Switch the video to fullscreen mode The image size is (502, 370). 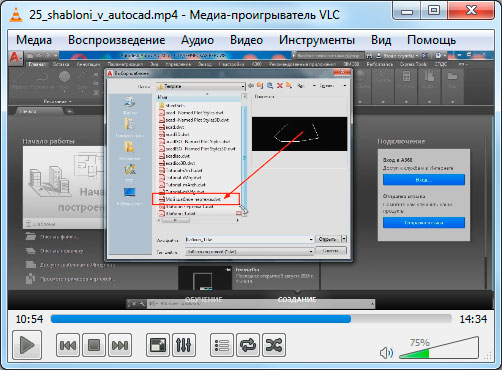point(158,345)
